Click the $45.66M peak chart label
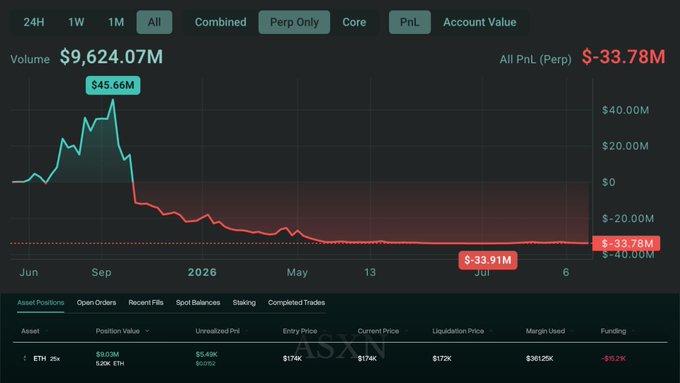 click(113, 85)
